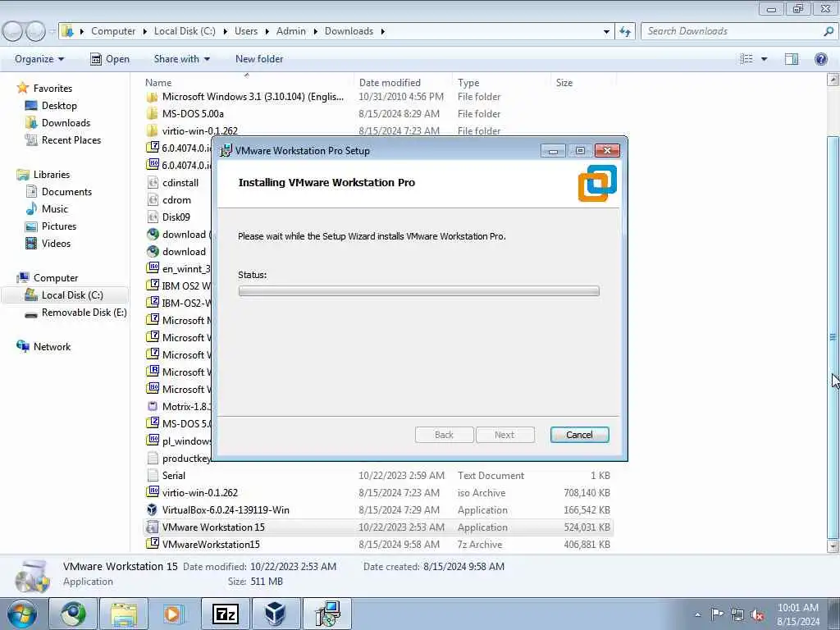Show hidden system tray icons
Viewport: 840px width, 630px height.
(x=697, y=614)
